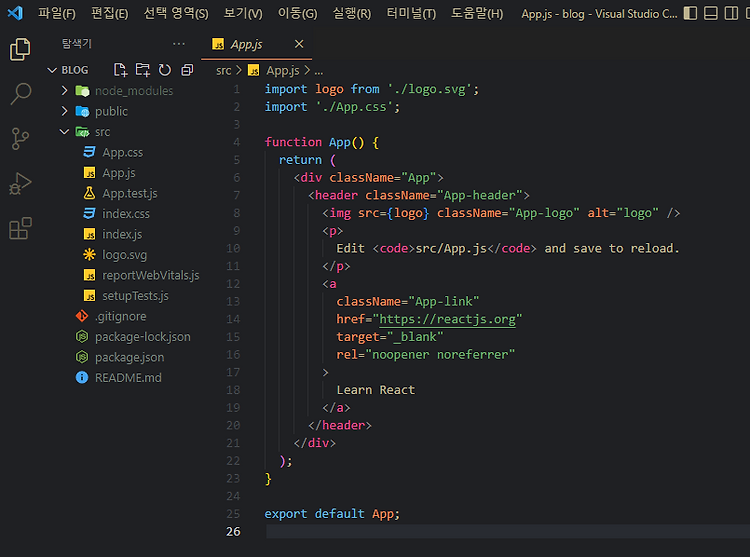Expand the node_modules folder
This screenshot has width=750, height=557.
click(x=65, y=90)
